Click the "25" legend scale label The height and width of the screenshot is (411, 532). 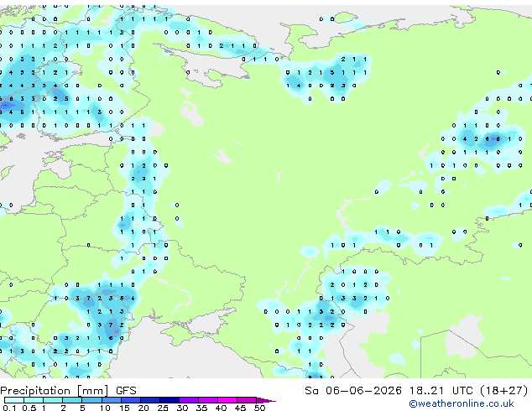point(163,408)
